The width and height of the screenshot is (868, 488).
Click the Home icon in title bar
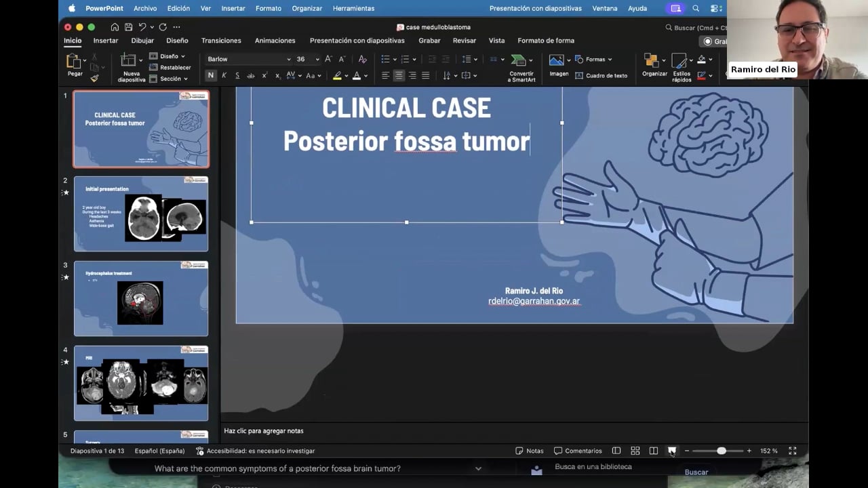click(x=115, y=27)
